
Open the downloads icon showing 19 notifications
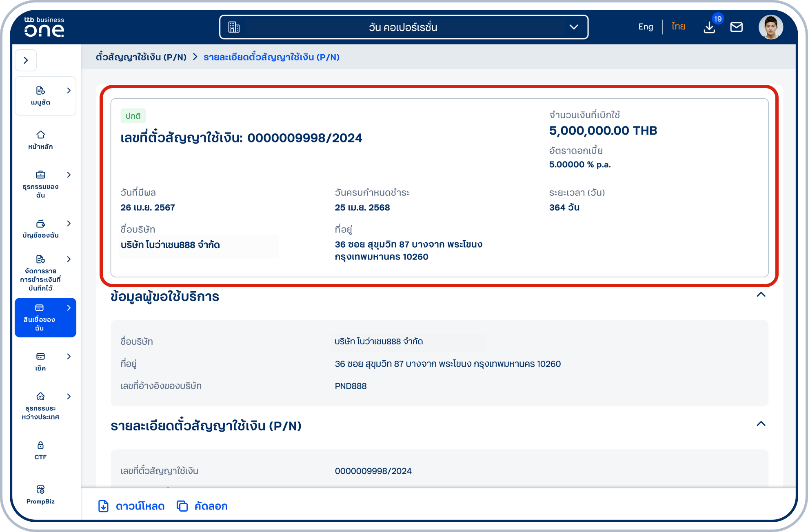709,27
